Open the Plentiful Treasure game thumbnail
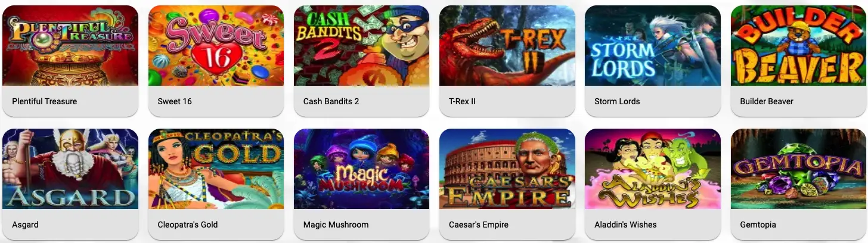 [x=70, y=46]
